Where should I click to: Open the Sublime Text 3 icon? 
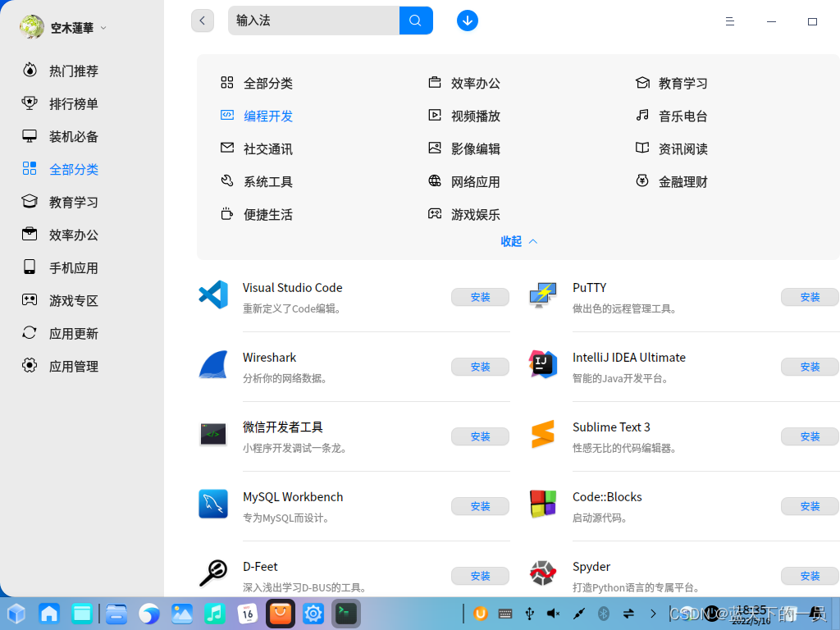click(543, 434)
